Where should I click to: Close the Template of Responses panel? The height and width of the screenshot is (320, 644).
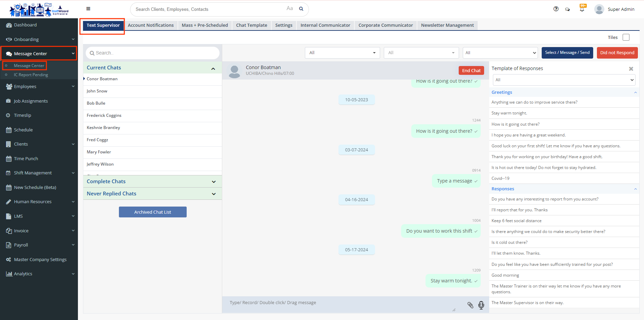pyautogui.click(x=631, y=69)
